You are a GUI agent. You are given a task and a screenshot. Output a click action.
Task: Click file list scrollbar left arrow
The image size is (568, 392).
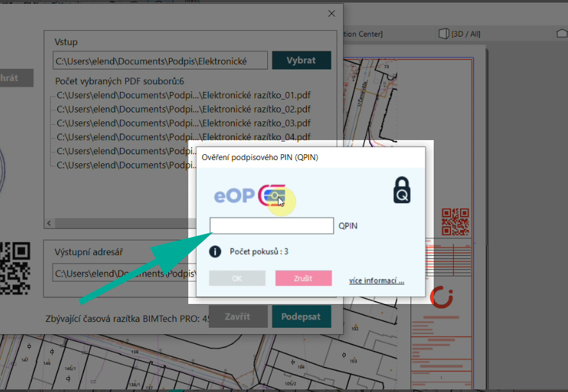pos(49,223)
